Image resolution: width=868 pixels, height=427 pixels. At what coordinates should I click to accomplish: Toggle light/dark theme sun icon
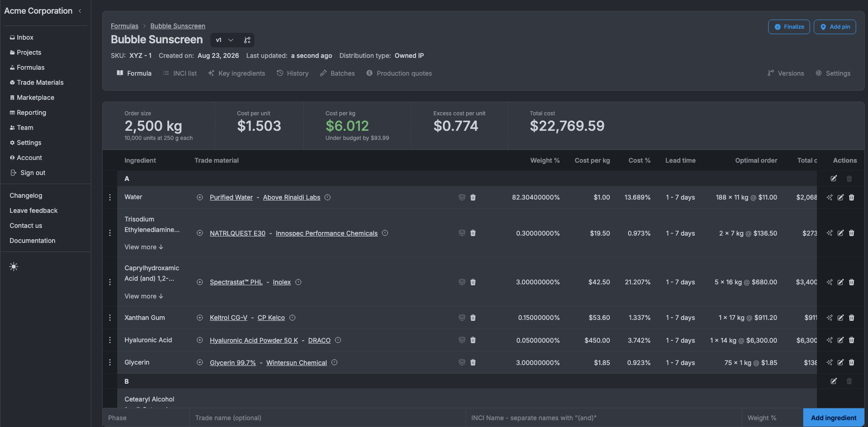14,267
